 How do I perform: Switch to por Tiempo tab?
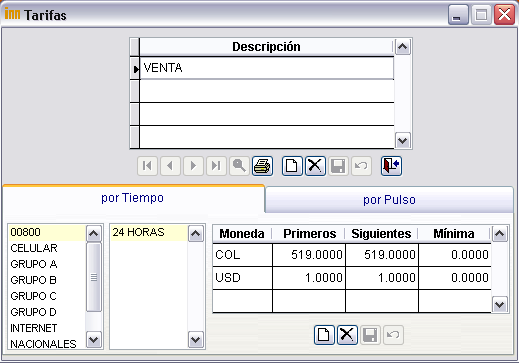(133, 198)
